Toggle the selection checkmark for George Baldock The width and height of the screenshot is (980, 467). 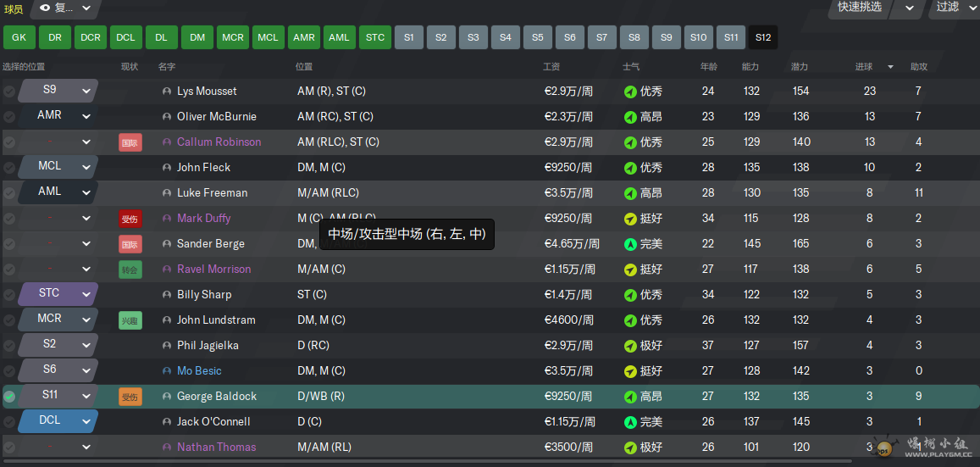point(9,397)
